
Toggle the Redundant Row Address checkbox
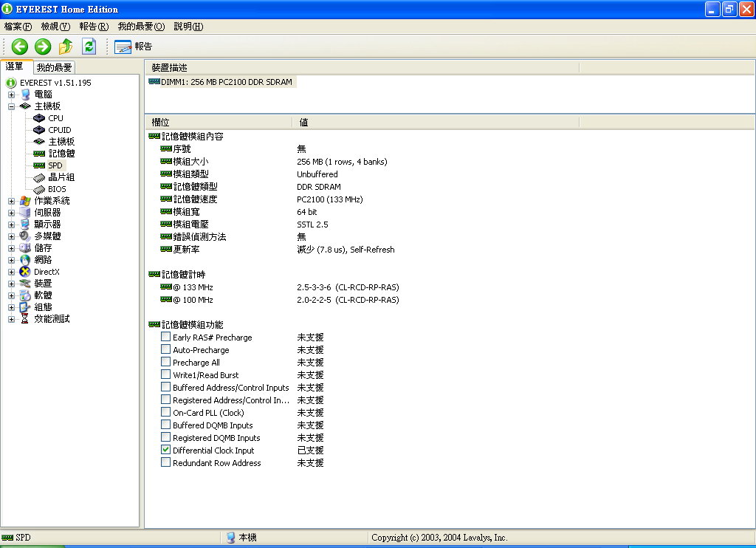click(x=165, y=462)
